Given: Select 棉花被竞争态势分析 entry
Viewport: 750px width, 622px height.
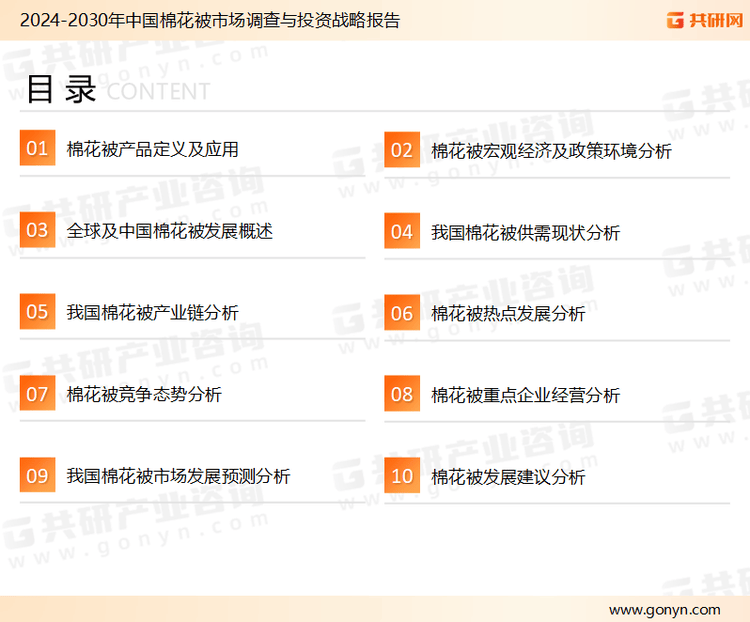Looking at the screenshot, I should coord(144,395).
